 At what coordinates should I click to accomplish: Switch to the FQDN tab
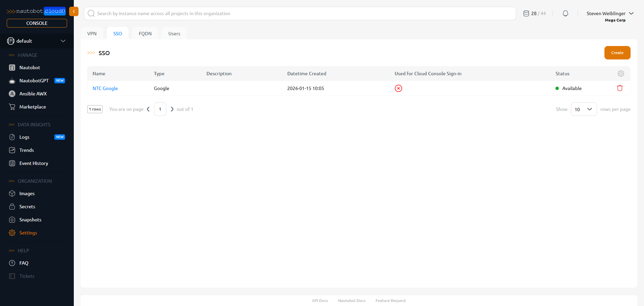(145, 34)
